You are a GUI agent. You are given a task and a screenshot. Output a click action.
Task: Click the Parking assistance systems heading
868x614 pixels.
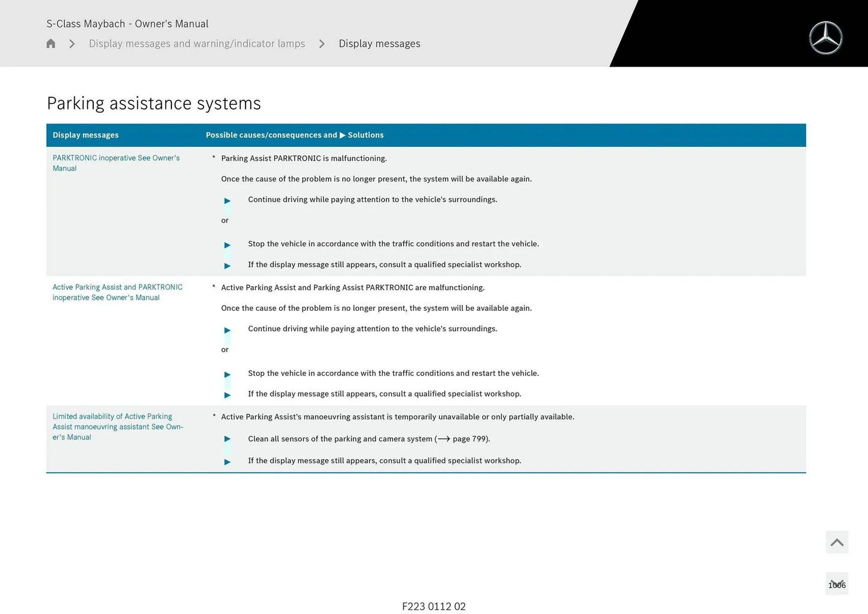(x=154, y=103)
